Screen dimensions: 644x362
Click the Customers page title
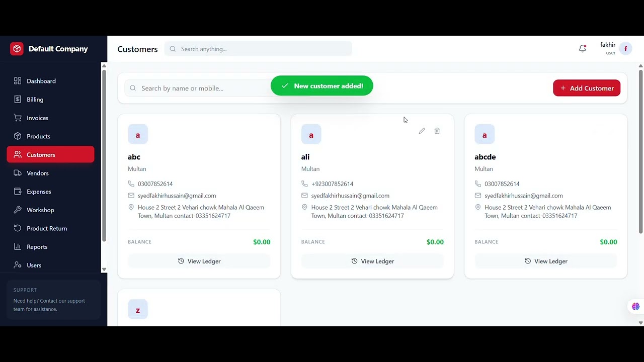click(137, 49)
